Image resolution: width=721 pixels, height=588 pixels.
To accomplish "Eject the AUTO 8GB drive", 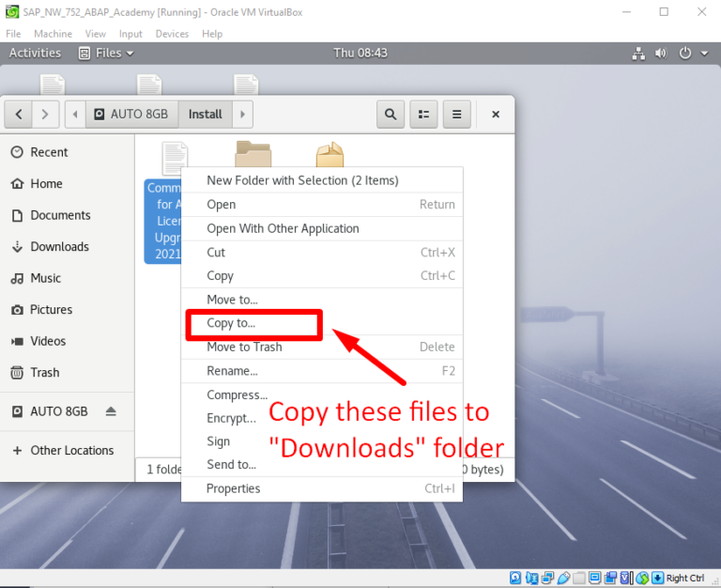I will 111,412.
